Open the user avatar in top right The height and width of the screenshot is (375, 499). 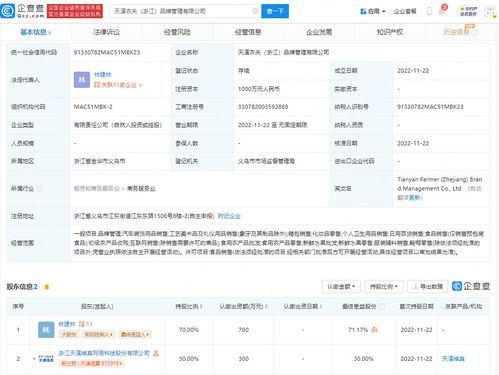point(490,12)
